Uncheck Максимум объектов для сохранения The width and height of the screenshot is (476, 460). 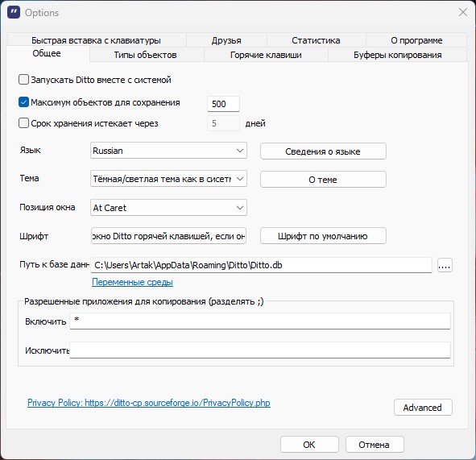pyautogui.click(x=23, y=102)
